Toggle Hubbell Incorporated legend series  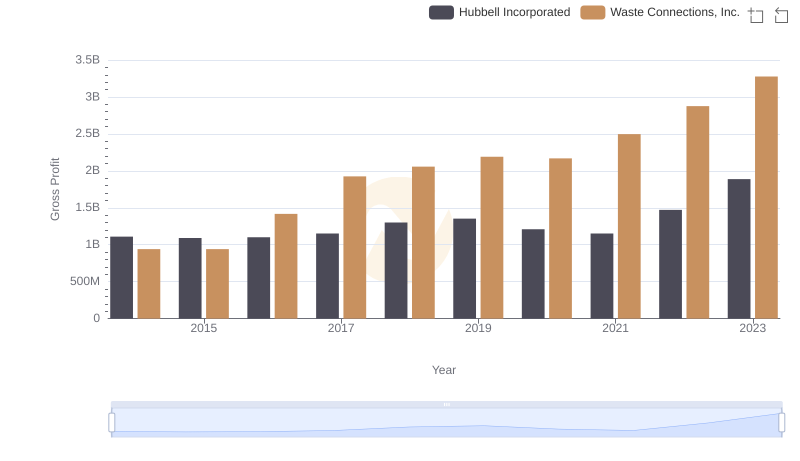[499, 12]
